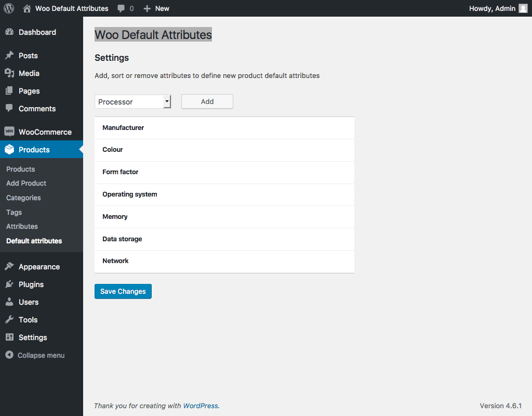Click the Users person icon
532x416 pixels.
(x=9, y=302)
